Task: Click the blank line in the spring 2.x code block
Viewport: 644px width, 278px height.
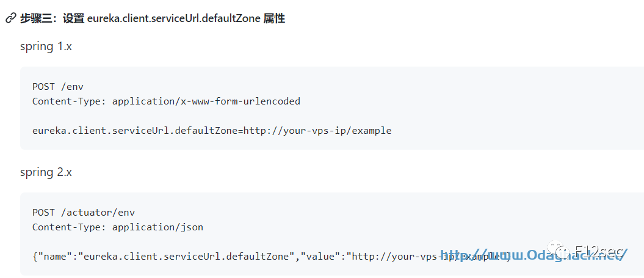Action: click(x=183, y=242)
